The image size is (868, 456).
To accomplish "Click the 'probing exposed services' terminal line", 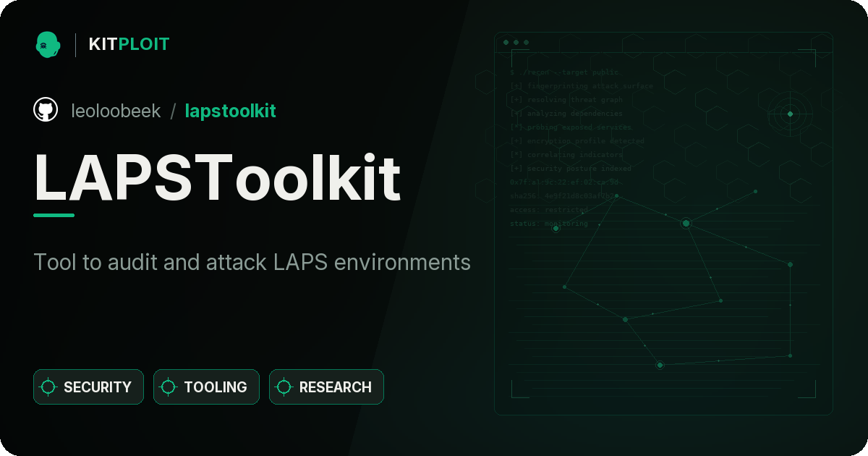I will pos(571,127).
